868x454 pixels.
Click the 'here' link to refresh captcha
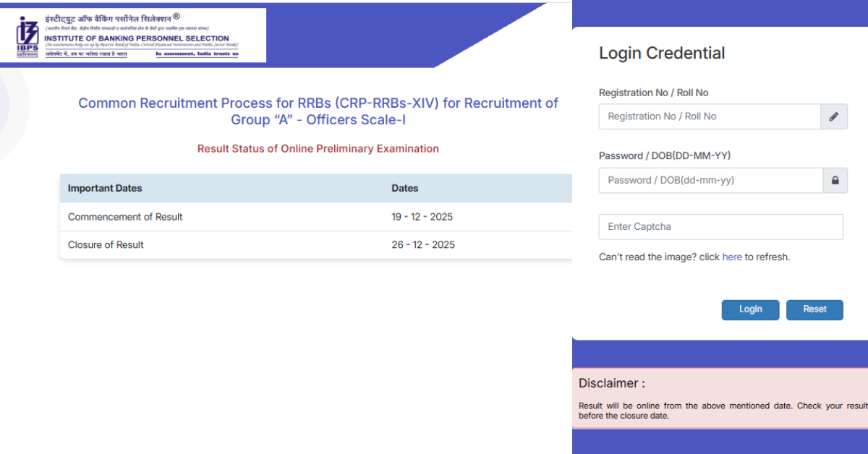click(732, 257)
